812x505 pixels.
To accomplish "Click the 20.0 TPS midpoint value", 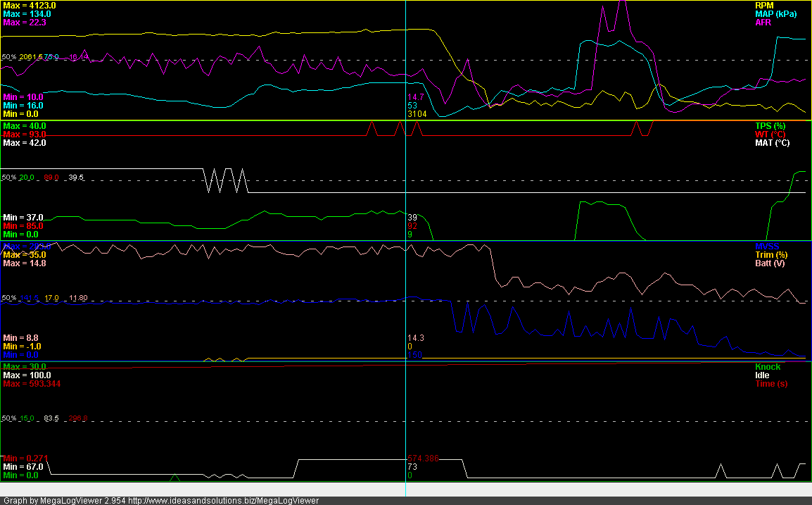I will (x=27, y=177).
